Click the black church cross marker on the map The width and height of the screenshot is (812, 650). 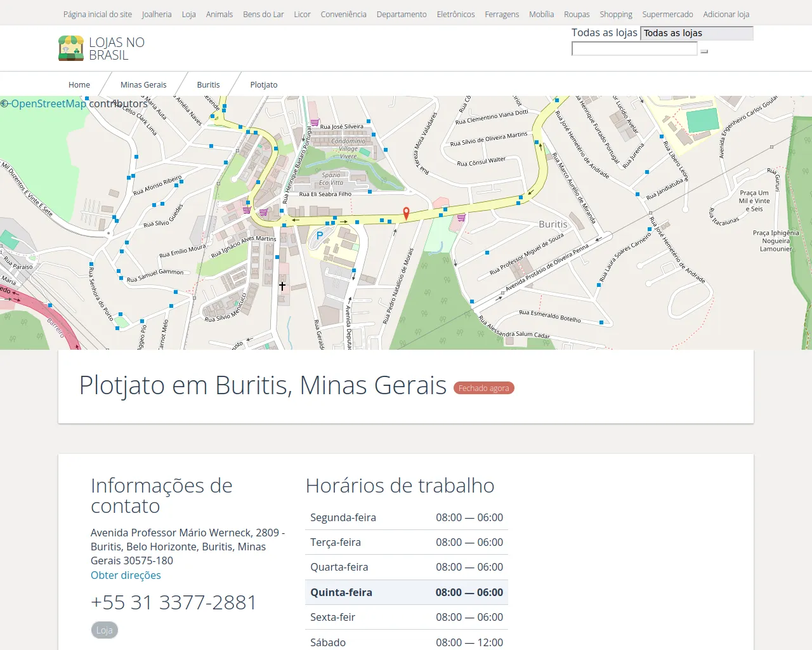click(282, 286)
